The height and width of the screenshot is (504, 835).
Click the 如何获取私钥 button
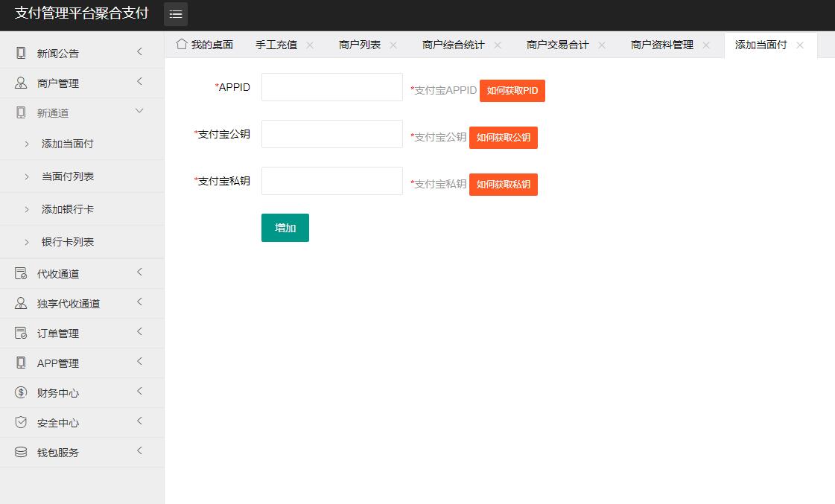[503, 185]
